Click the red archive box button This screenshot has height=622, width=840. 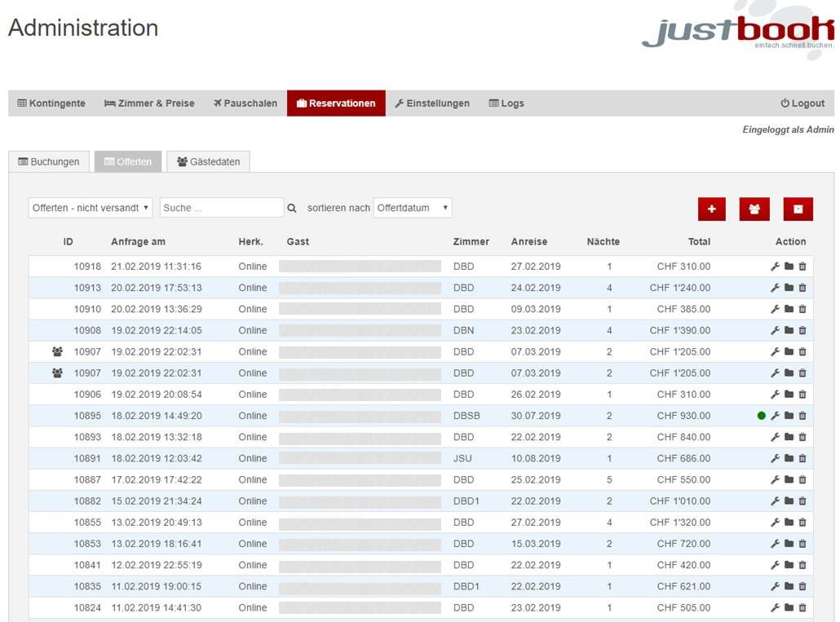coord(798,209)
